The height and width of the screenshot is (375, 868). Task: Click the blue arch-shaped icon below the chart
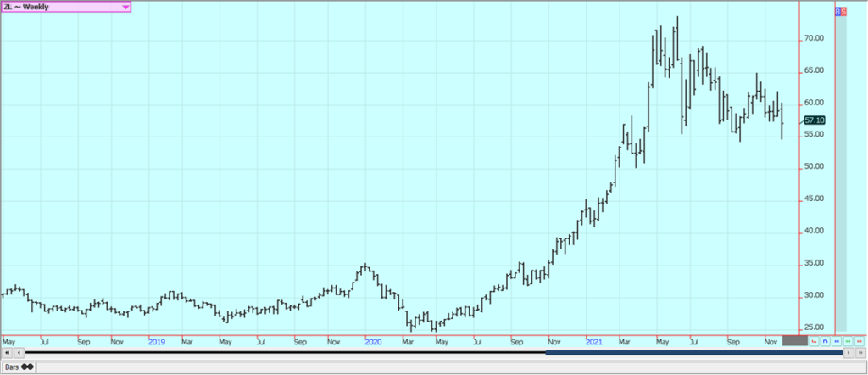click(826, 341)
